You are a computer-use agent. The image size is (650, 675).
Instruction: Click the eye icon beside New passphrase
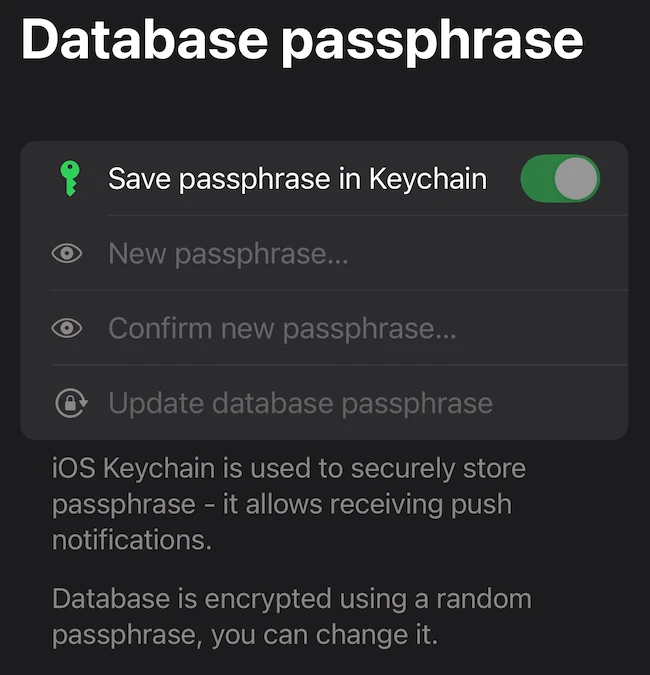(67, 253)
